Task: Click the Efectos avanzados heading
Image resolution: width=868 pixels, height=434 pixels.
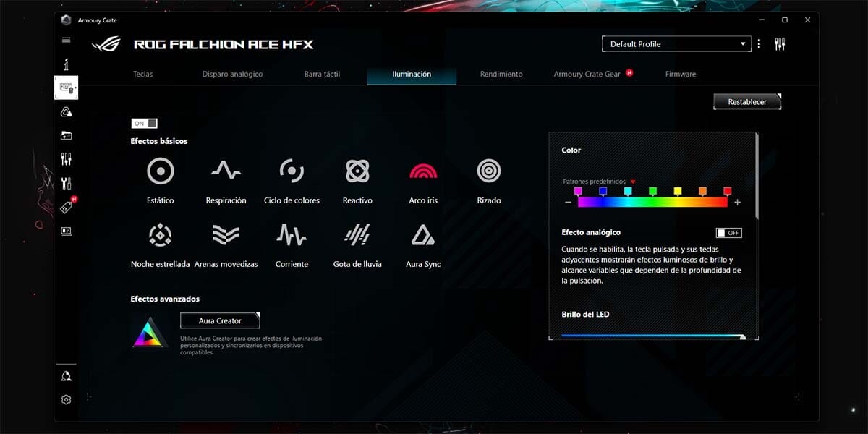Action: (x=165, y=299)
